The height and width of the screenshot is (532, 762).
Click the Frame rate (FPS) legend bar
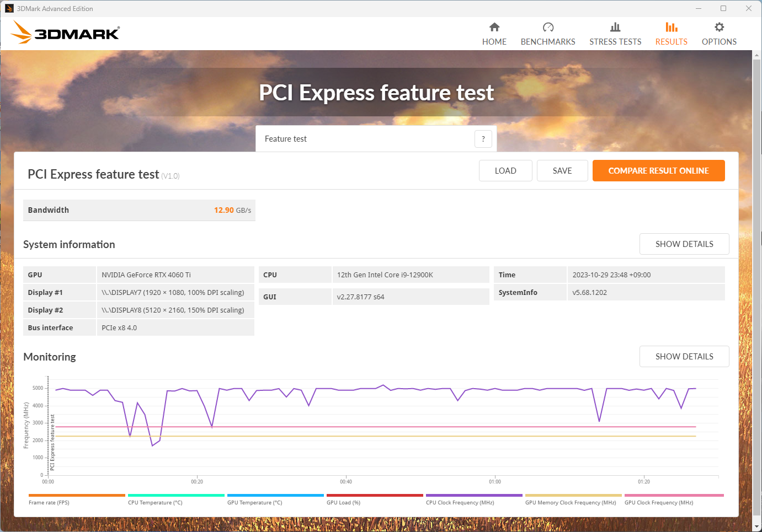point(77,495)
